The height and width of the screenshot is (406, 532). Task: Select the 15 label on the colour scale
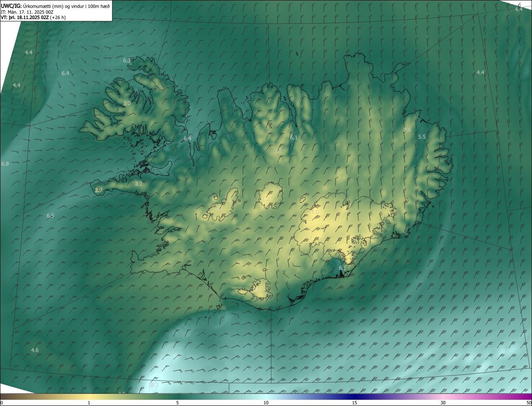(x=355, y=403)
